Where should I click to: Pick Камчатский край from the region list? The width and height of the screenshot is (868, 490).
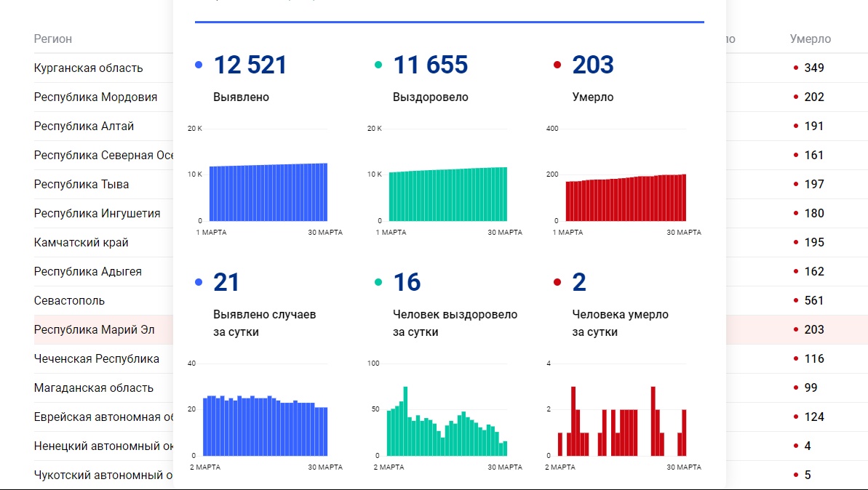(81, 243)
